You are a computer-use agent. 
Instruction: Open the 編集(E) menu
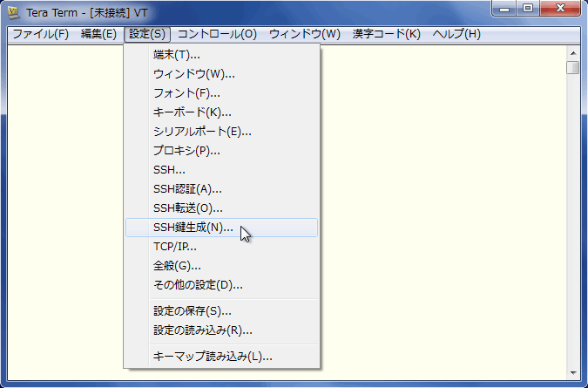[98, 34]
